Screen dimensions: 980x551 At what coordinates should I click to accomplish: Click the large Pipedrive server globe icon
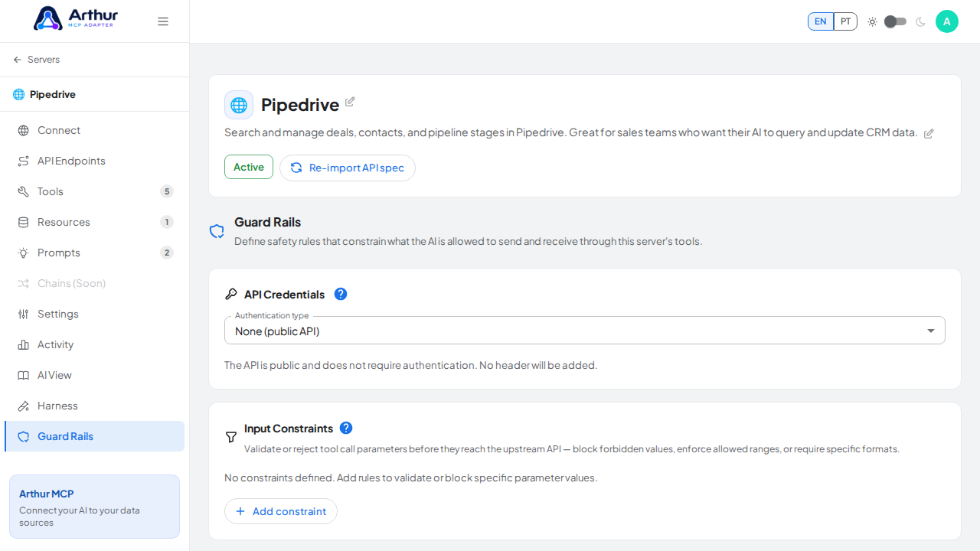(239, 105)
